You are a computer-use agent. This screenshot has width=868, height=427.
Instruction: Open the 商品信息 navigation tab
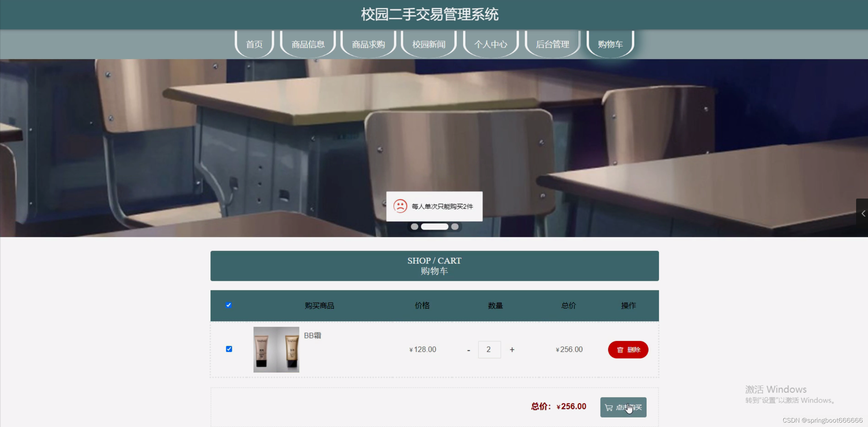pos(308,44)
